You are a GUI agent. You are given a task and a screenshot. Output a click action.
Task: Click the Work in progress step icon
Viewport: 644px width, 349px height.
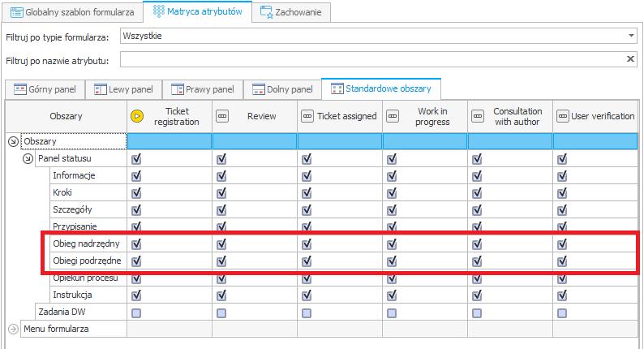tap(393, 116)
